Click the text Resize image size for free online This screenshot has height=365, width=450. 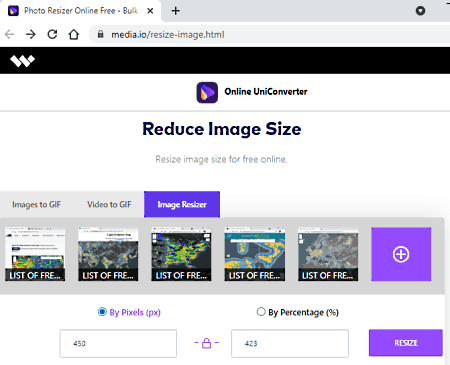click(x=221, y=159)
